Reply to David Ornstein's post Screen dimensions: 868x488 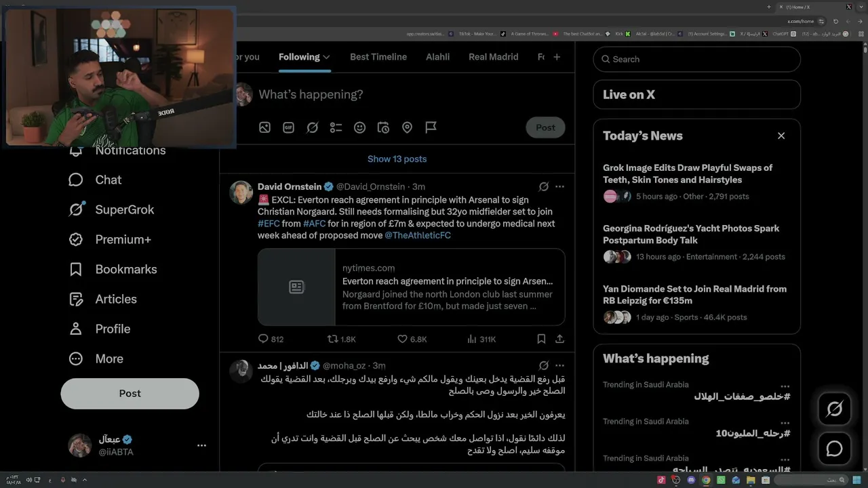point(271,339)
